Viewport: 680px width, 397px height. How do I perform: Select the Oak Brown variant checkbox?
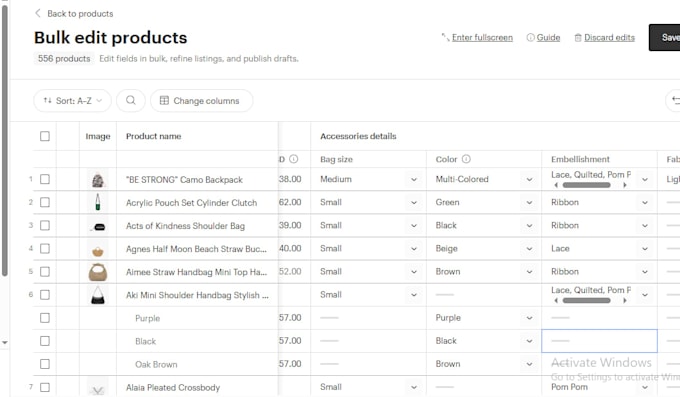(x=45, y=364)
